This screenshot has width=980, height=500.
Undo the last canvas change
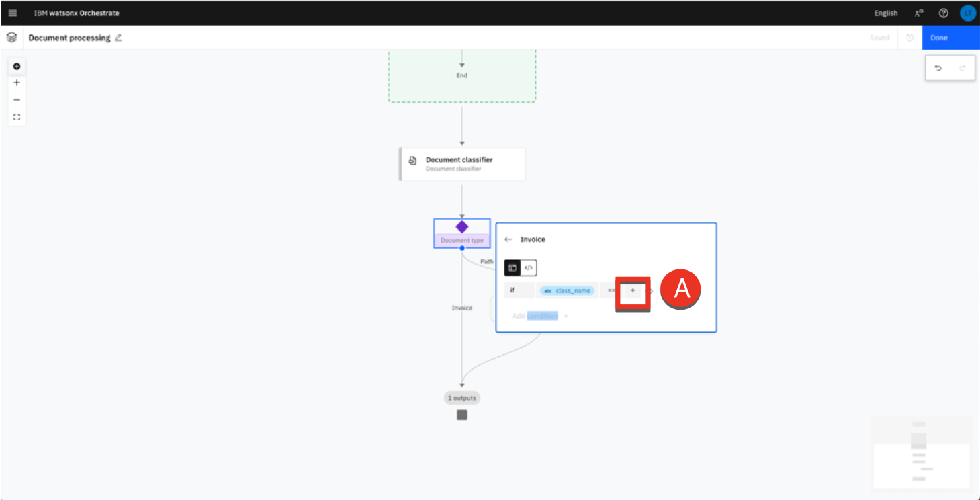pyautogui.click(x=938, y=68)
